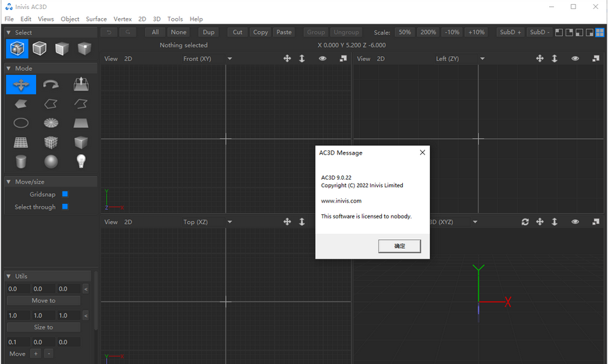Open the Tools menu
608x364 pixels.
[x=175, y=19]
